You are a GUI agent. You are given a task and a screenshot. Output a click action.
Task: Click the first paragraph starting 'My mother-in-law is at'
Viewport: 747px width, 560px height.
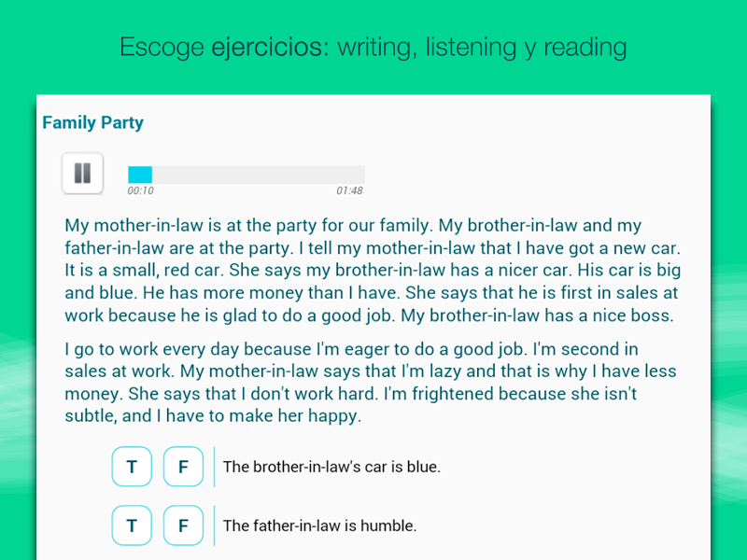click(373, 271)
